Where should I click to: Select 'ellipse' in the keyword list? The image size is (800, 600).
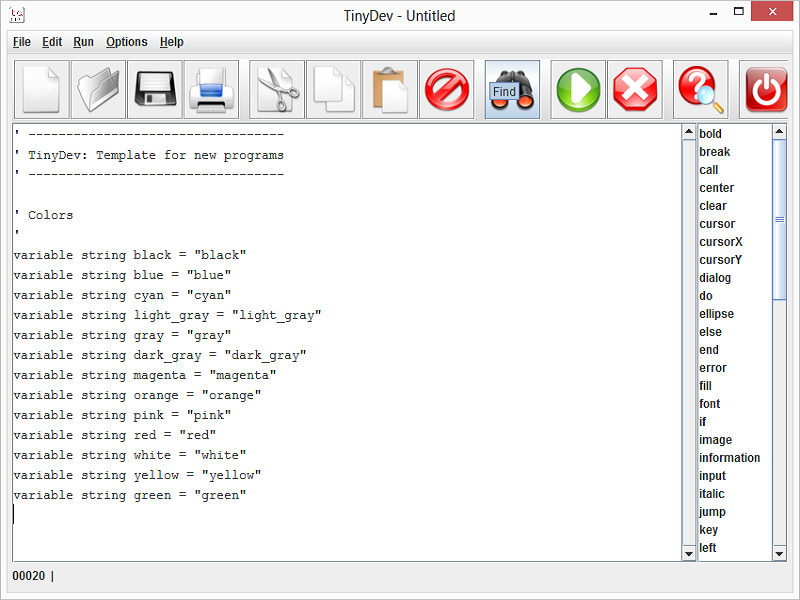pos(716,314)
